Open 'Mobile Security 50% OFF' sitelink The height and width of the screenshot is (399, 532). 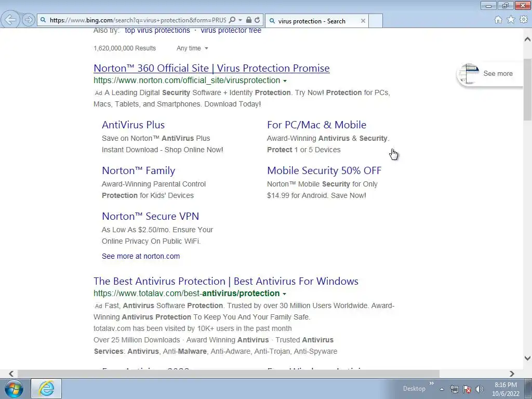click(324, 170)
